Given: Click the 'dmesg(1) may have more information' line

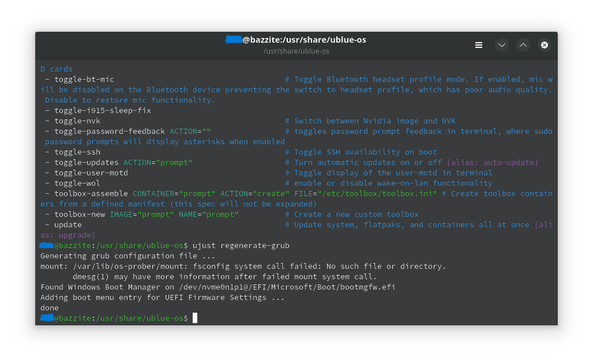Looking at the screenshot, I should [224, 277].
